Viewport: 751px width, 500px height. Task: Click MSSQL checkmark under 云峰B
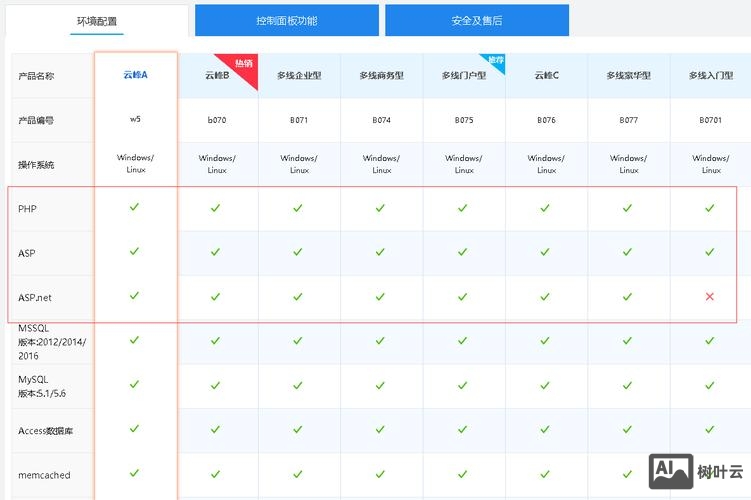[216, 341]
